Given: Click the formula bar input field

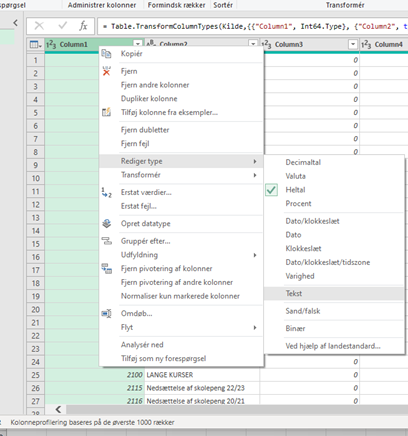Looking at the screenshot, I should pos(253,26).
